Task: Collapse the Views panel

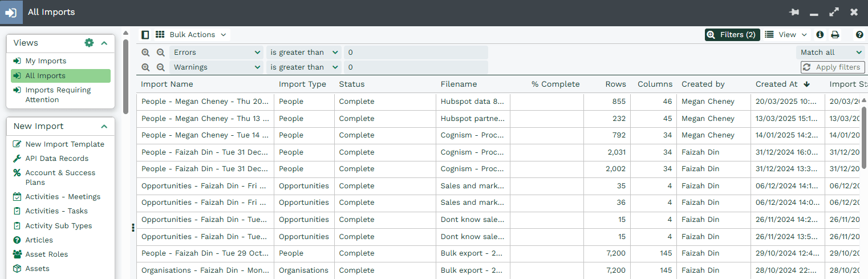Action: 104,43
